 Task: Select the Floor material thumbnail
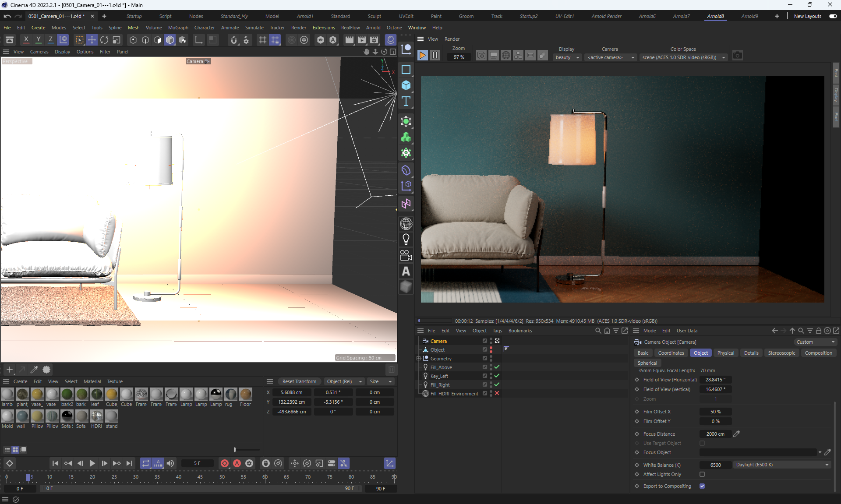coord(246,394)
